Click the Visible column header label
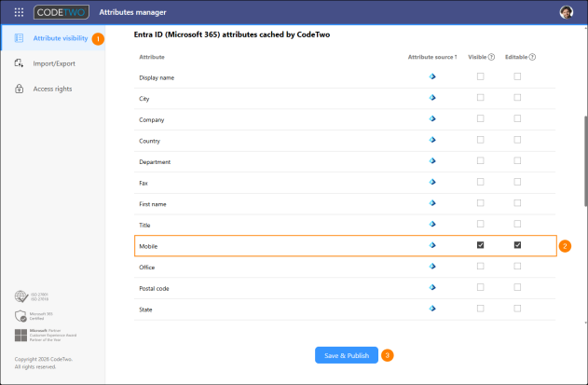 pyautogui.click(x=477, y=57)
